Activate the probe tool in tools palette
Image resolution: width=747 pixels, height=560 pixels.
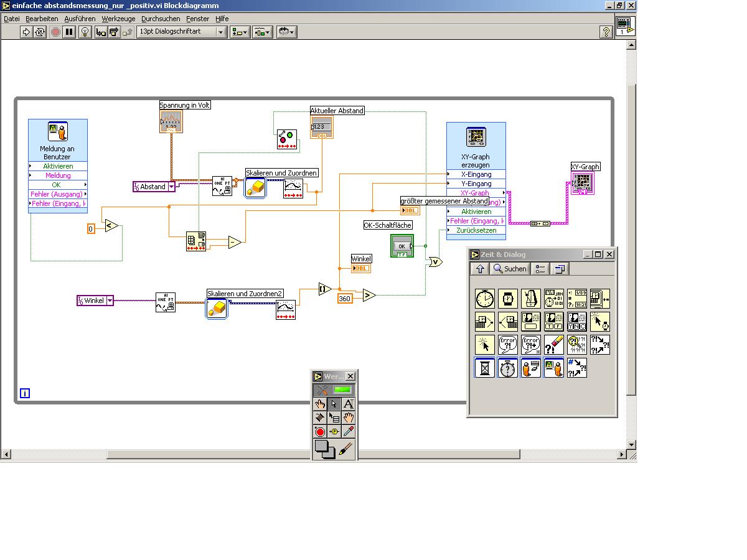click(334, 432)
